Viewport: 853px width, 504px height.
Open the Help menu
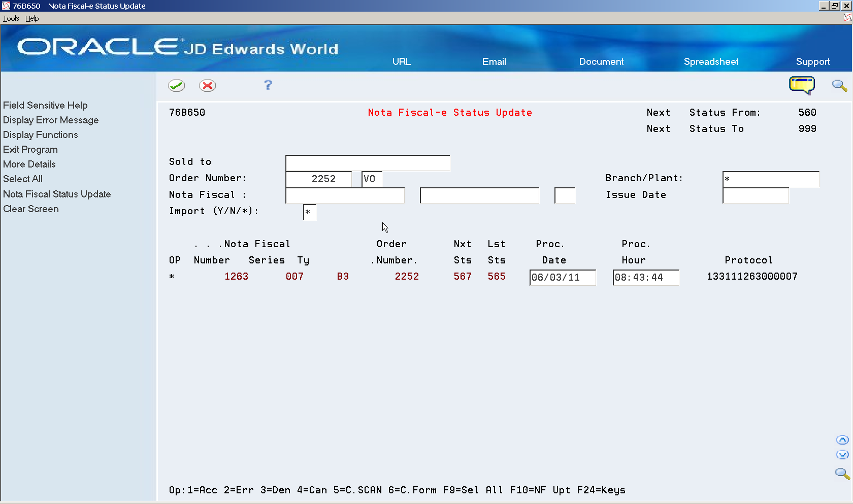32,18
